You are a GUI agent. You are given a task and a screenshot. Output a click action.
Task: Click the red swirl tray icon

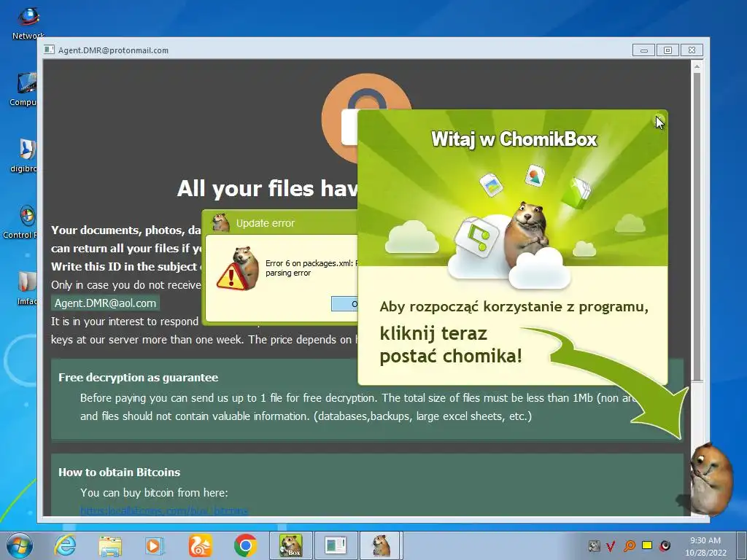(665, 545)
